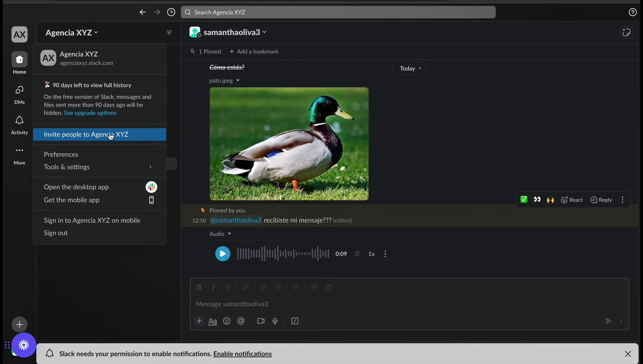Open More in the sidebar

click(19, 156)
